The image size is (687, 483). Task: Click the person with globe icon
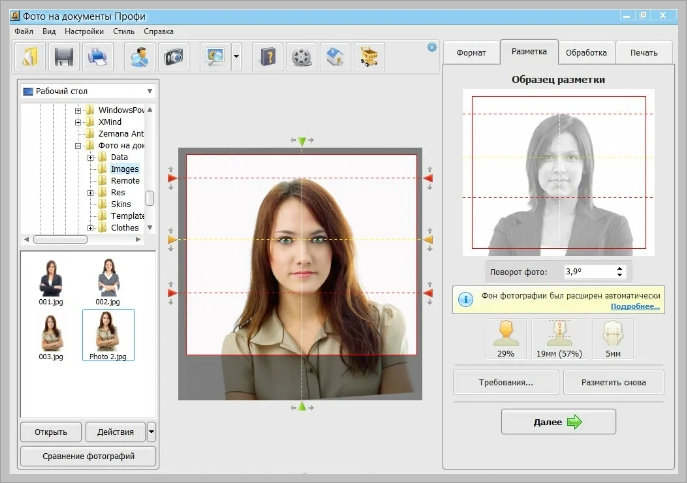pyautogui.click(x=140, y=57)
